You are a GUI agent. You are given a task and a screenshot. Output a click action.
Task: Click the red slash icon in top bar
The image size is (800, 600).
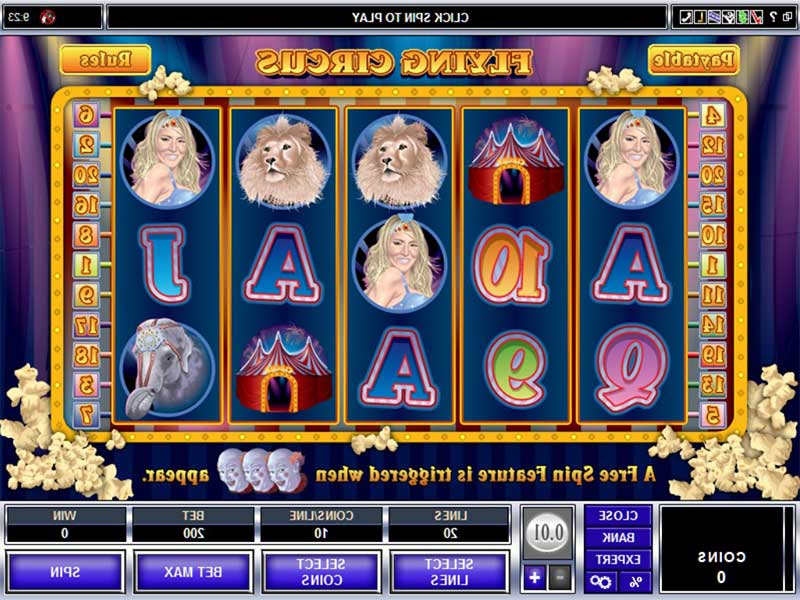pyautogui.click(x=757, y=17)
